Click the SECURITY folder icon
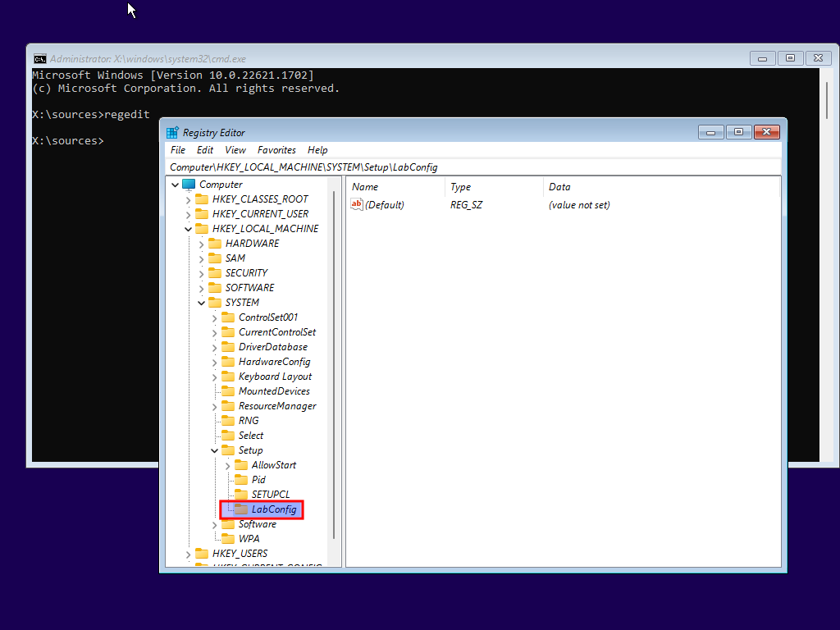The image size is (840, 630). point(215,272)
